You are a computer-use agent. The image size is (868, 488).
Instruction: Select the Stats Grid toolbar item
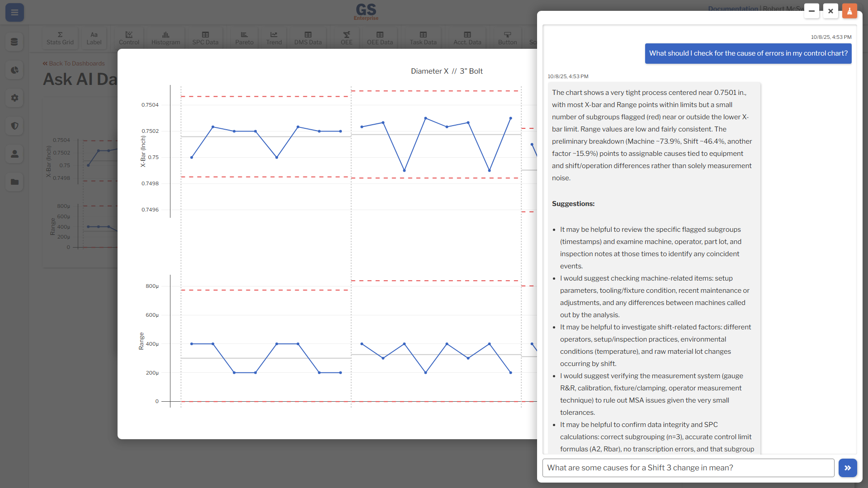click(x=60, y=38)
